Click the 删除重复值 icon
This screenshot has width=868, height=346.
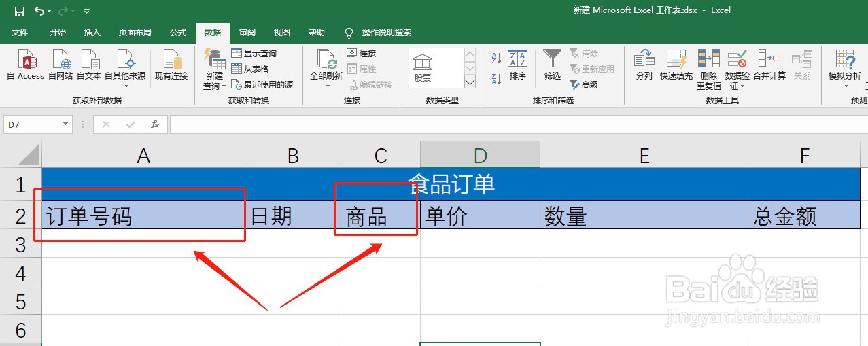709,69
